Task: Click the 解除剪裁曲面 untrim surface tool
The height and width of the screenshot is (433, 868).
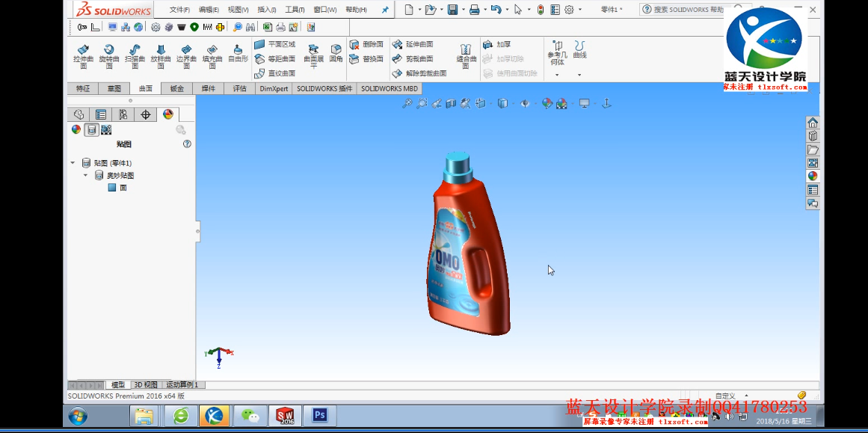Action: click(419, 73)
